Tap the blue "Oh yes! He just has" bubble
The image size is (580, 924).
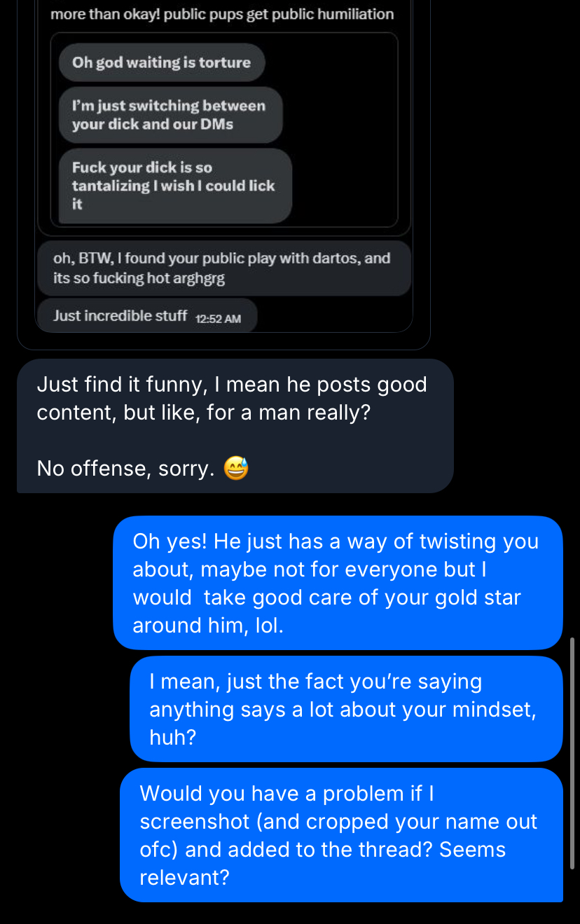point(337,583)
